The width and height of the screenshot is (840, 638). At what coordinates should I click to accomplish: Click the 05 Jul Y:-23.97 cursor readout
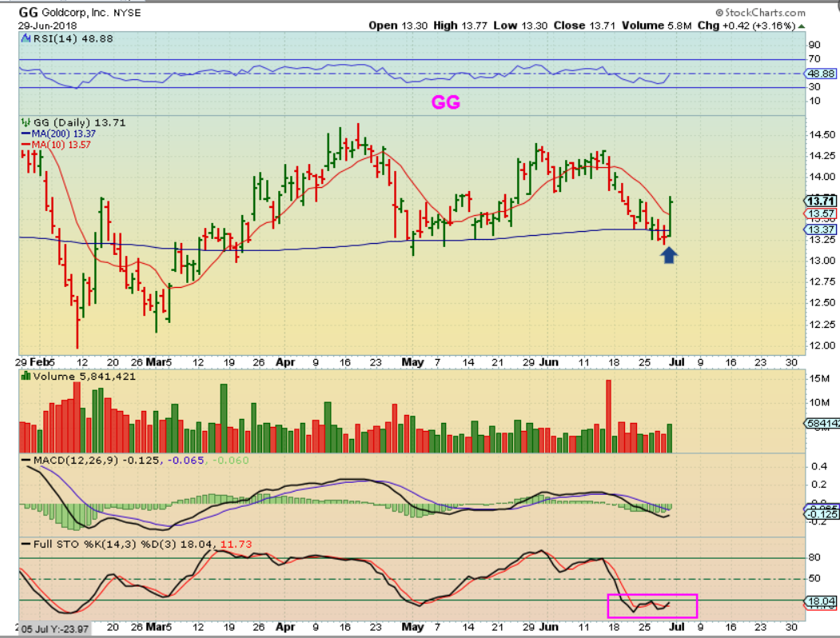point(54,629)
